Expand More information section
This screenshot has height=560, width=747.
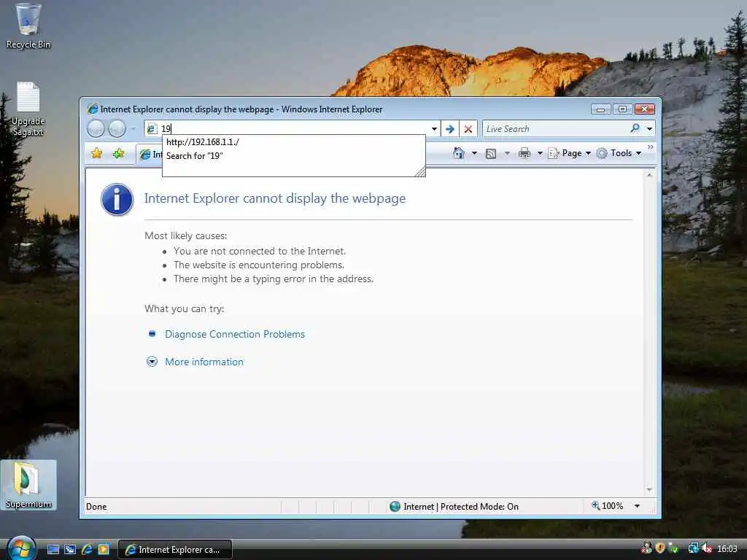coord(204,362)
